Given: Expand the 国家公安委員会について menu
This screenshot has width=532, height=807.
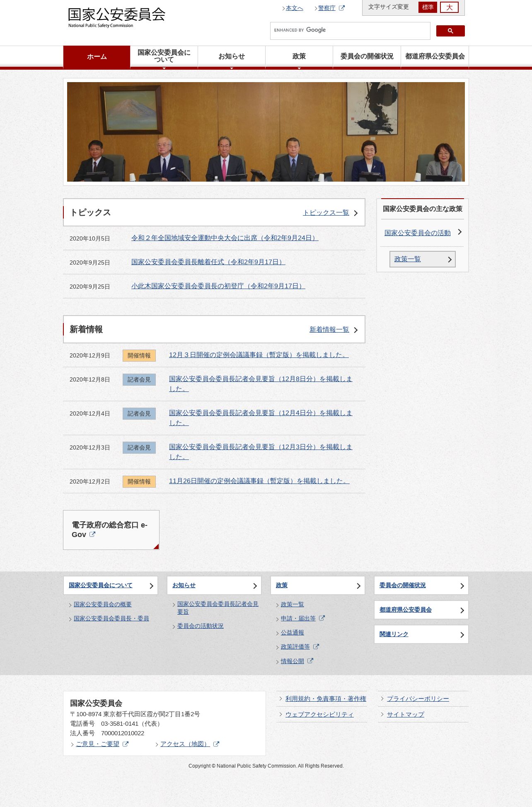Looking at the screenshot, I should (x=164, y=56).
